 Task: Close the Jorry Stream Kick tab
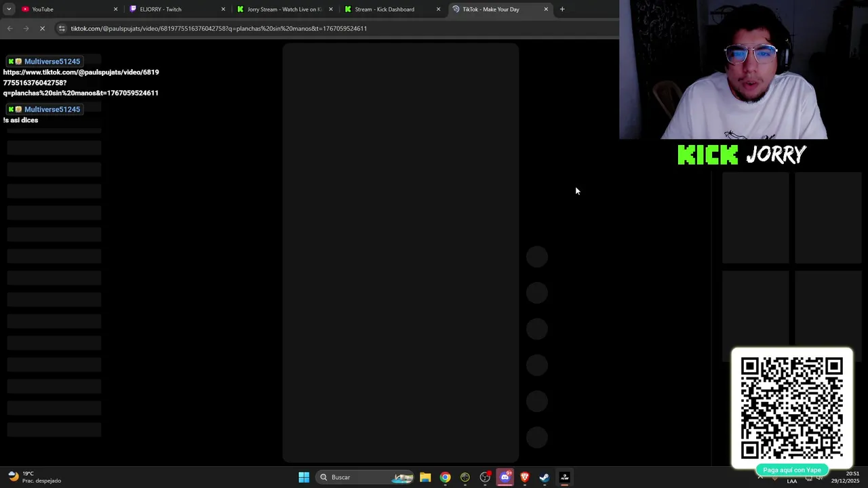click(x=331, y=9)
